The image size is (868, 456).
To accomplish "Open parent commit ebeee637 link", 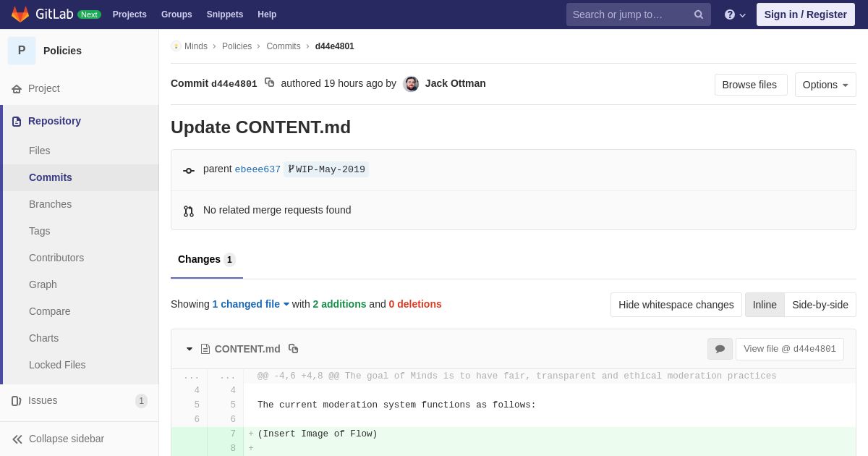I will [x=258, y=169].
